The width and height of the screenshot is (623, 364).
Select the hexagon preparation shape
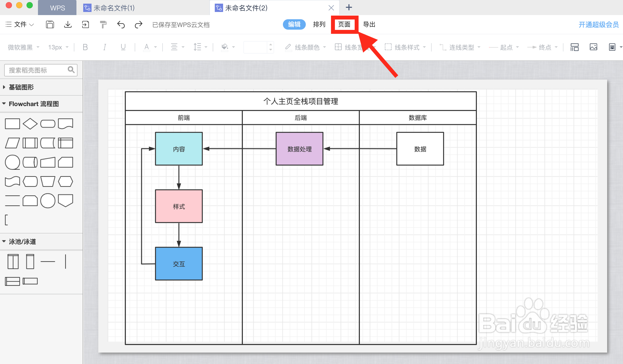point(66,181)
